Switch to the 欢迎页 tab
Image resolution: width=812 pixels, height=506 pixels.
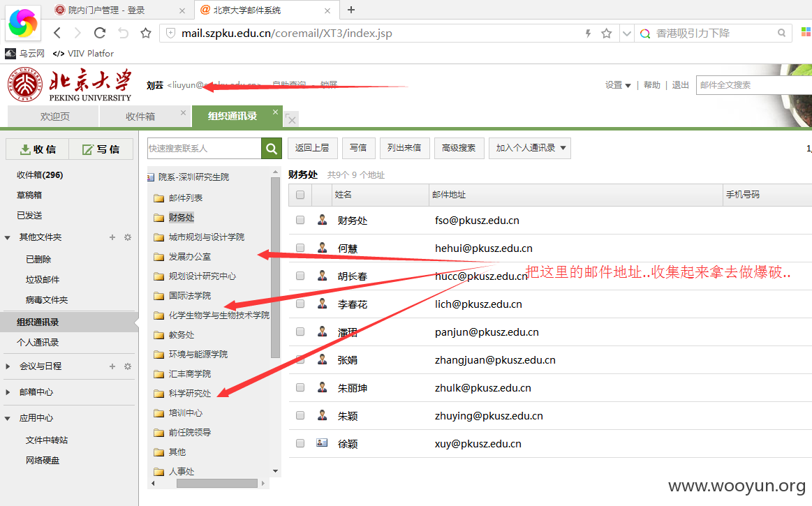(53, 117)
